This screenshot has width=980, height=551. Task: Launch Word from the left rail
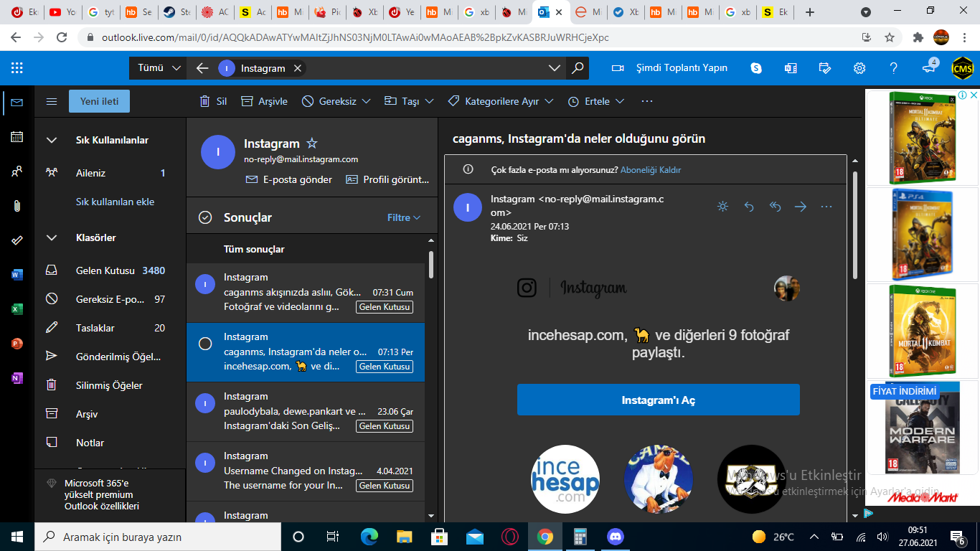(17, 275)
